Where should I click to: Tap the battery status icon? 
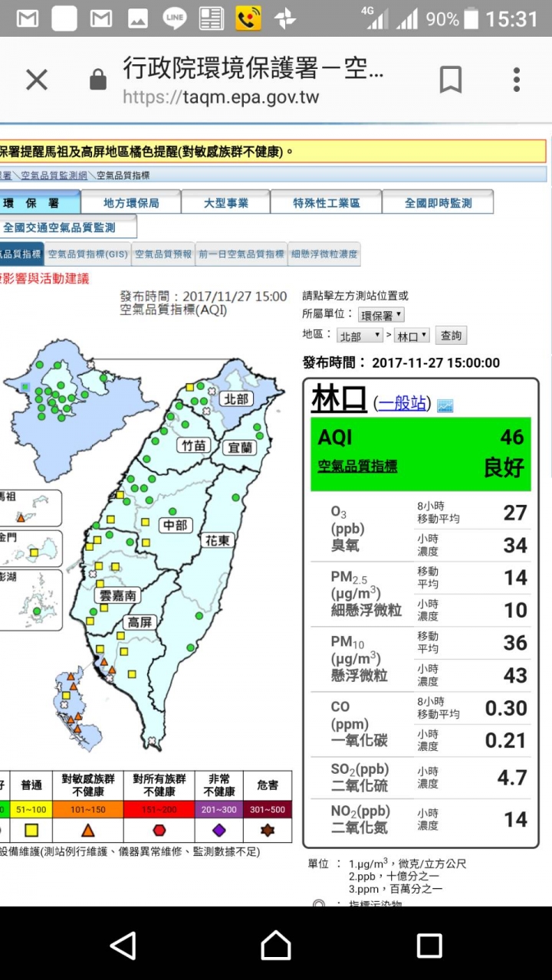click(x=472, y=18)
